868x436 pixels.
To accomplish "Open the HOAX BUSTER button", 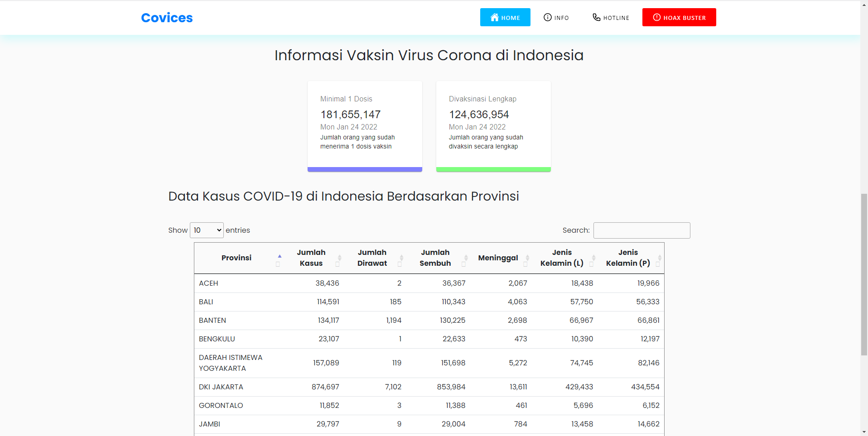I will [x=679, y=17].
